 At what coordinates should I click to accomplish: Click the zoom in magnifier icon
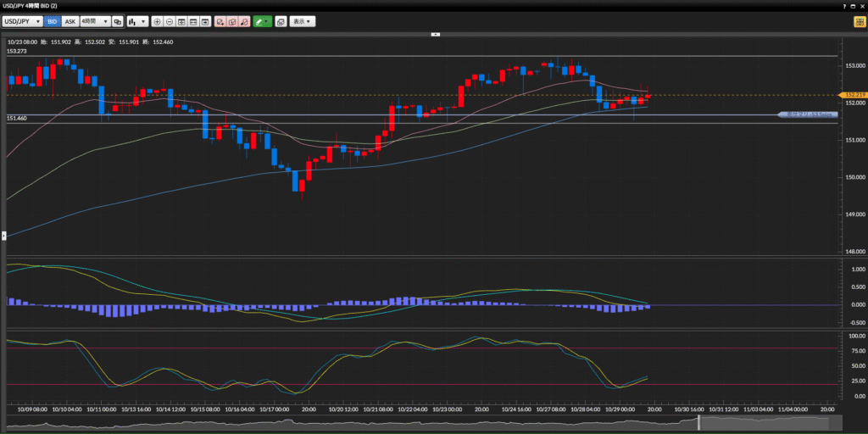[x=158, y=21]
